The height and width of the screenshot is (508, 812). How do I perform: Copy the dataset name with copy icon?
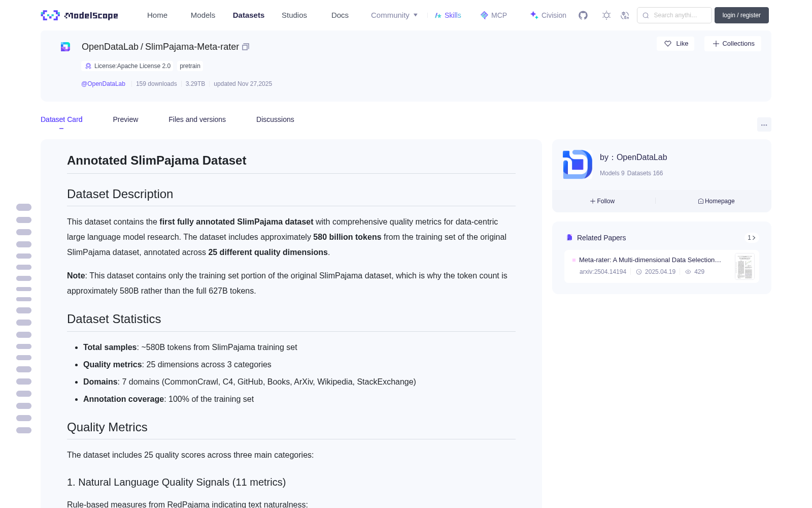[246, 47]
